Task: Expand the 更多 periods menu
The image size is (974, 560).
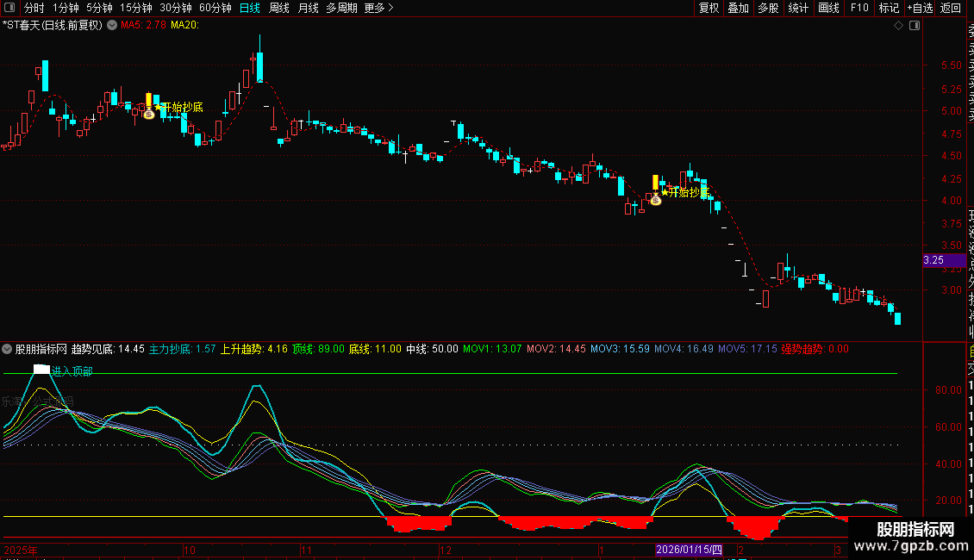Action: pyautogui.click(x=378, y=8)
